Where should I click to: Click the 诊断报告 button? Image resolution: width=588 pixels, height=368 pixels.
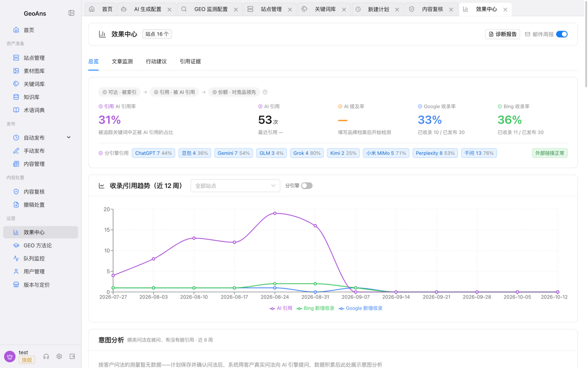(502, 34)
